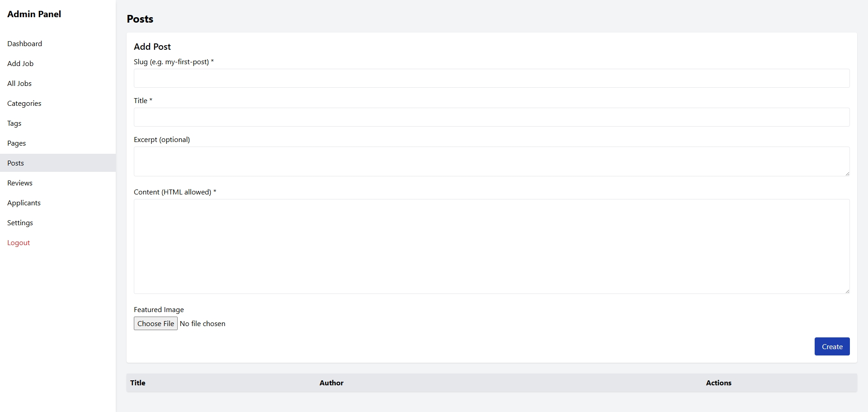The height and width of the screenshot is (412, 868).
Task: Focus the Slug input field
Action: [x=491, y=78]
